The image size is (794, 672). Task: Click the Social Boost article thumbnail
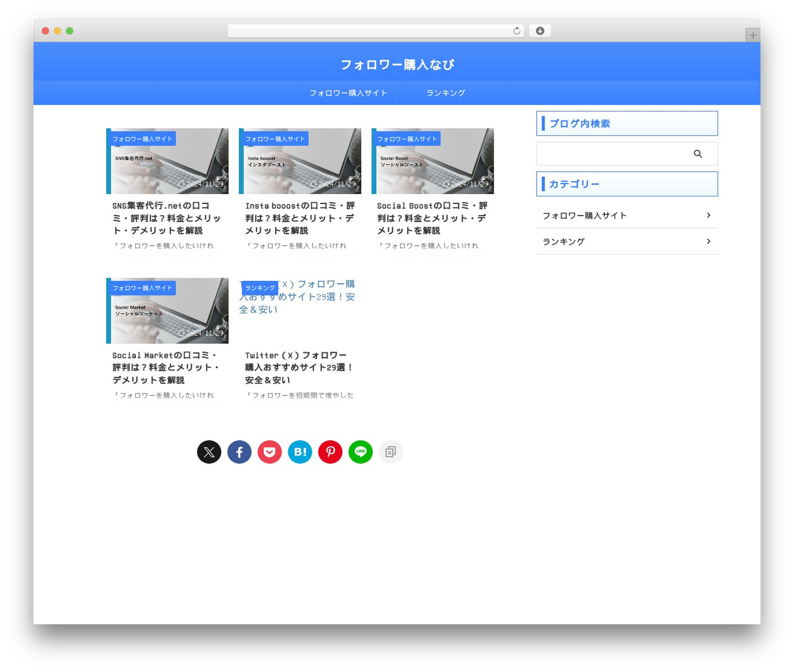(x=433, y=161)
